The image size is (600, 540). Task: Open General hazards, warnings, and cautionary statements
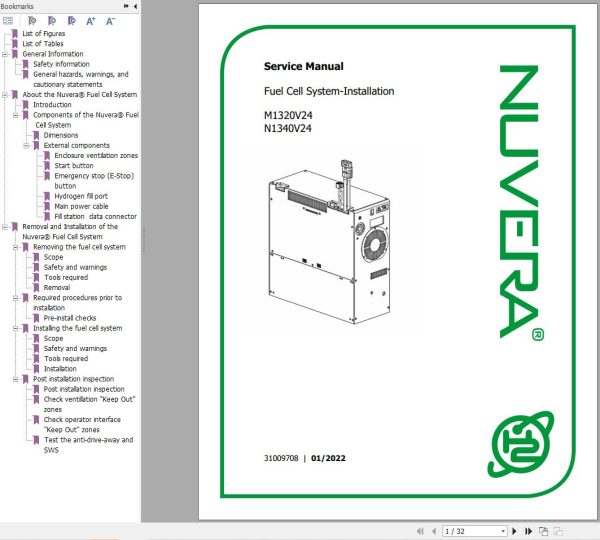(81, 79)
